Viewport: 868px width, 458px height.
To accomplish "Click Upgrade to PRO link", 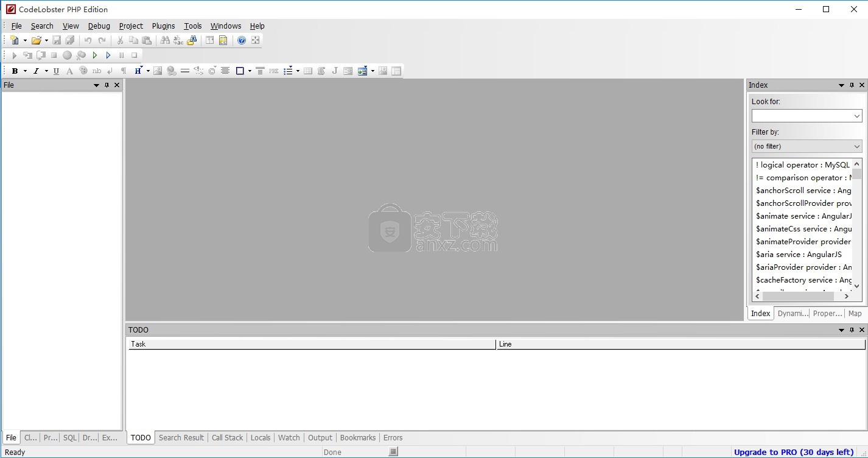I will tap(794, 452).
